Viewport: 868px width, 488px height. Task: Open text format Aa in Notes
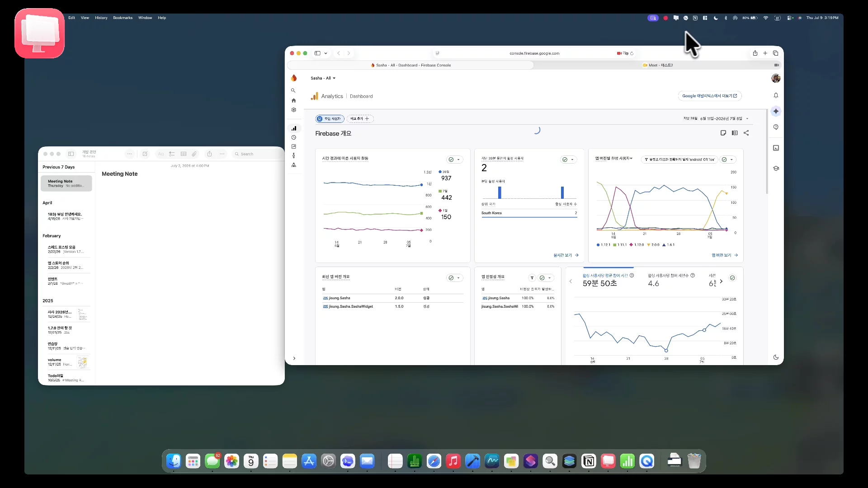(160, 154)
